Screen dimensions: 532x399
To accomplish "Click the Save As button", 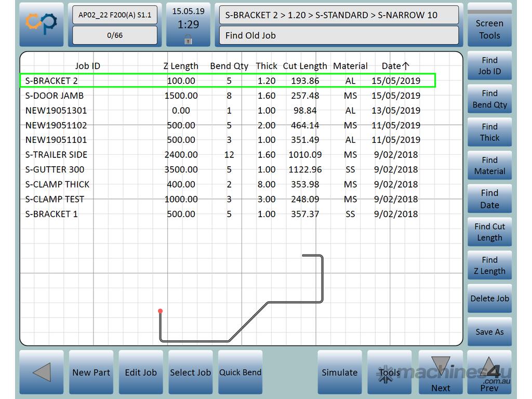I will pyautogui.click(x=489, y=332).
